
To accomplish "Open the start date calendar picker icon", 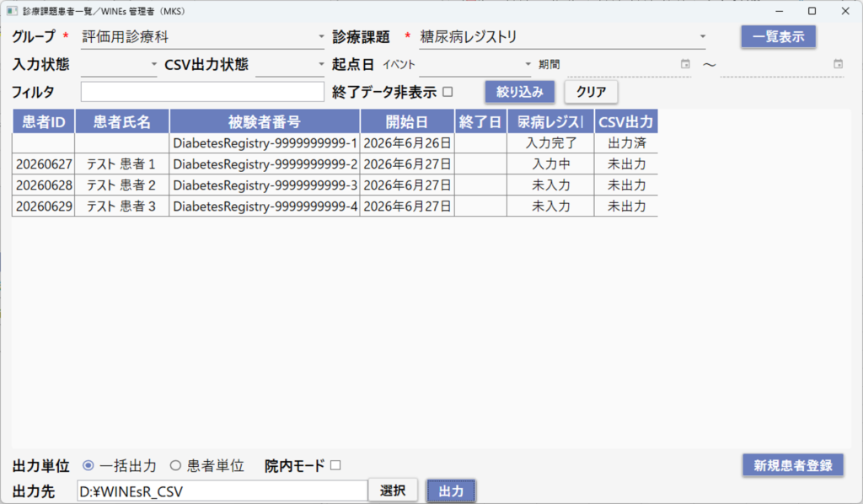I will [685, 64].
